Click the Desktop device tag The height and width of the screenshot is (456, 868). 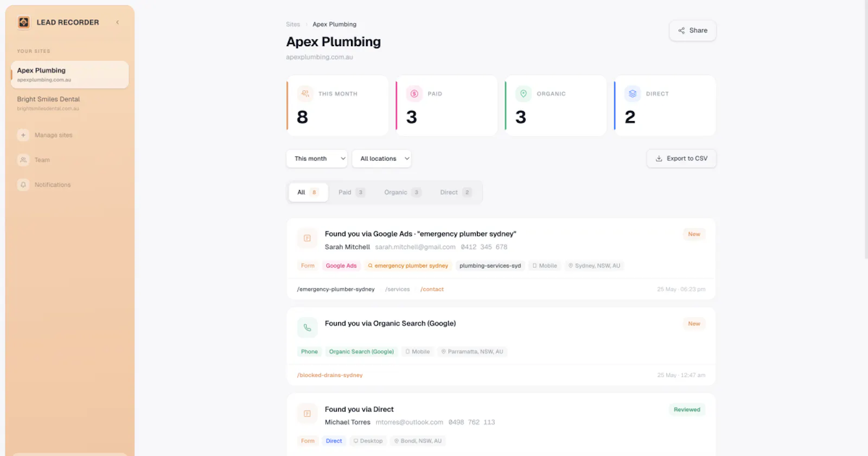[x=368, y=441]
